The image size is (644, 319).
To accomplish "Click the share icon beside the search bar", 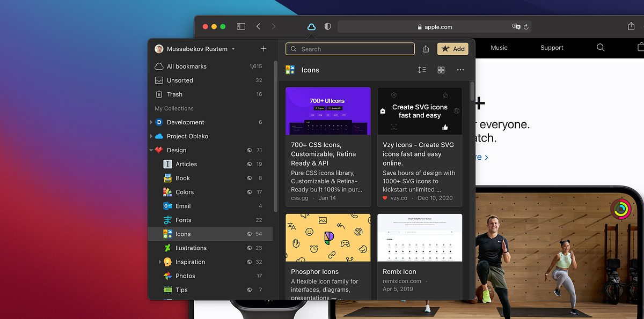I will coord(425,49).
